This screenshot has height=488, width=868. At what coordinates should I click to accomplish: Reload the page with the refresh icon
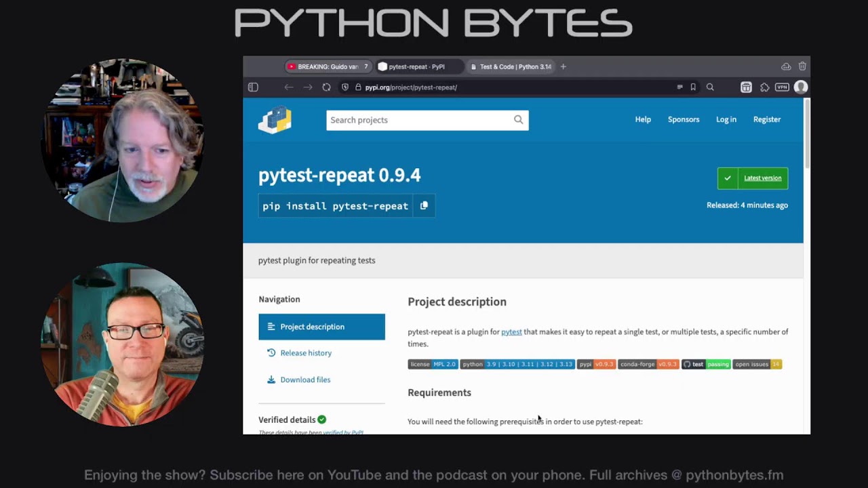coord(326,87)
